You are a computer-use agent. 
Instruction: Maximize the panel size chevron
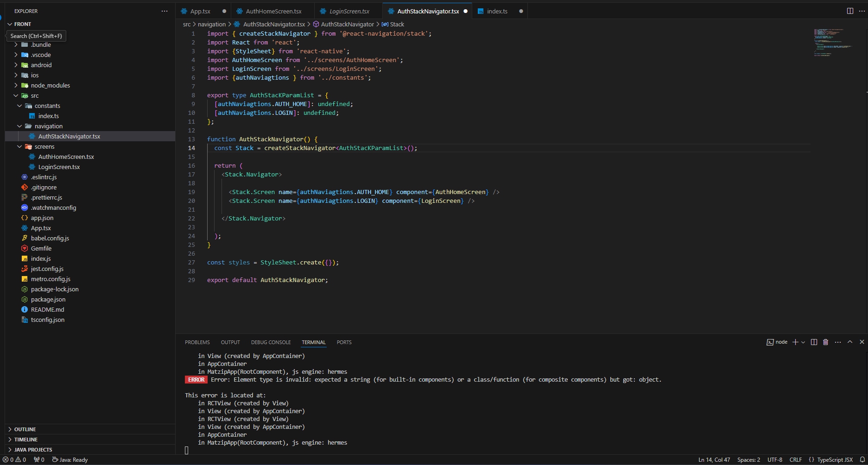(850, 342)
